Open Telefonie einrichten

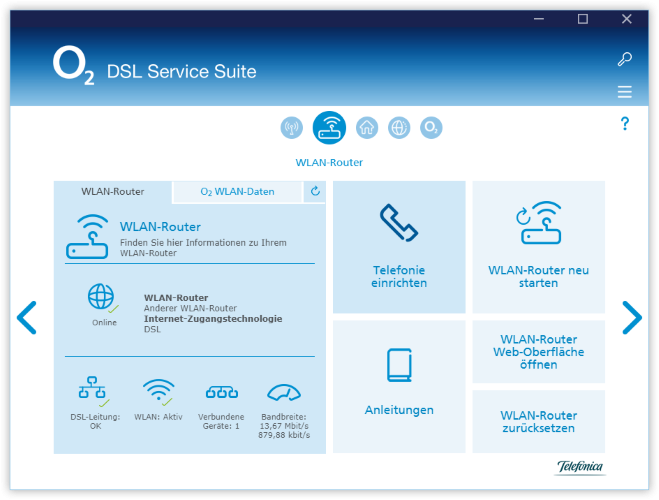click(x=399, y=247)
